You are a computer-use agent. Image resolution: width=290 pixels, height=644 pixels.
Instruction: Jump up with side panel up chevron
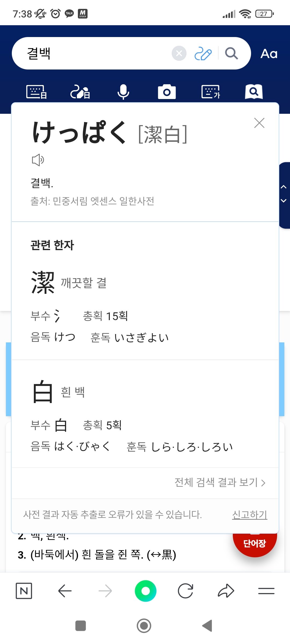284,187
